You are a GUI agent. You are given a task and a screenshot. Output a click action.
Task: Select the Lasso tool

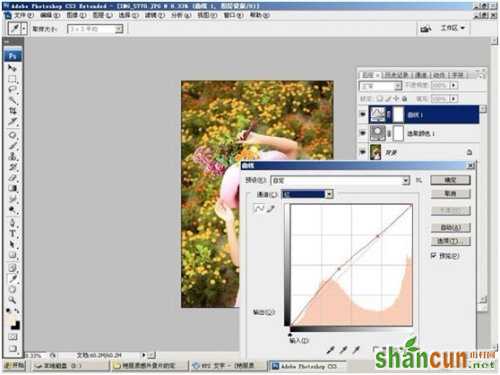pos(12,89)
